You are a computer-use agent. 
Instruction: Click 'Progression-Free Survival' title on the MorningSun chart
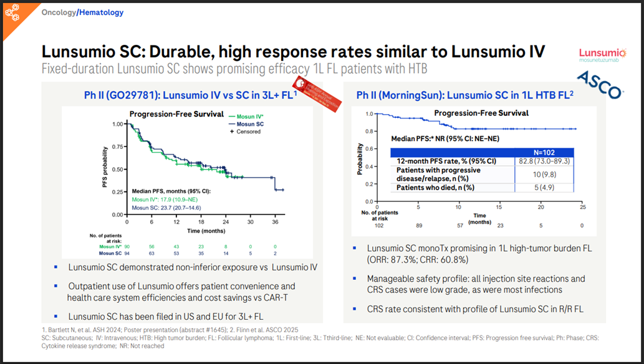point(481,113)
